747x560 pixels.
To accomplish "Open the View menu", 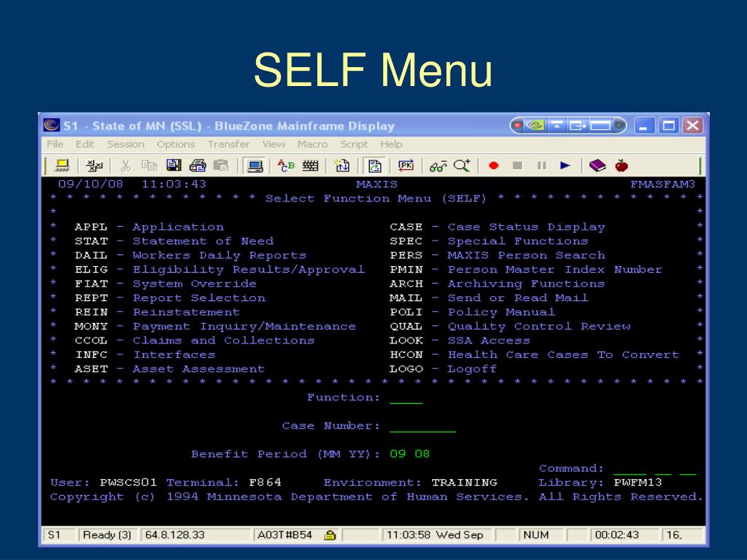I will pos(274,144).
